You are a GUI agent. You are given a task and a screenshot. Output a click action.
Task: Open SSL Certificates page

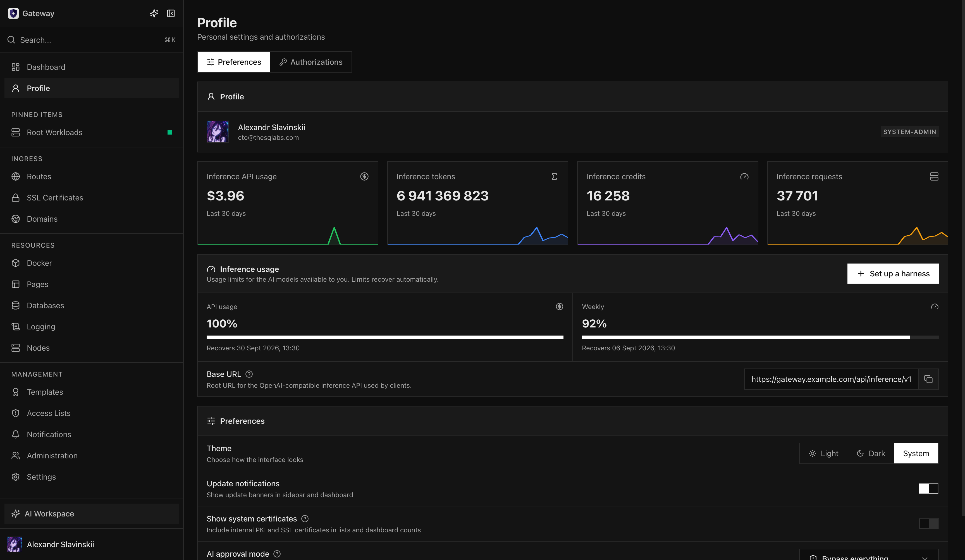92,198
